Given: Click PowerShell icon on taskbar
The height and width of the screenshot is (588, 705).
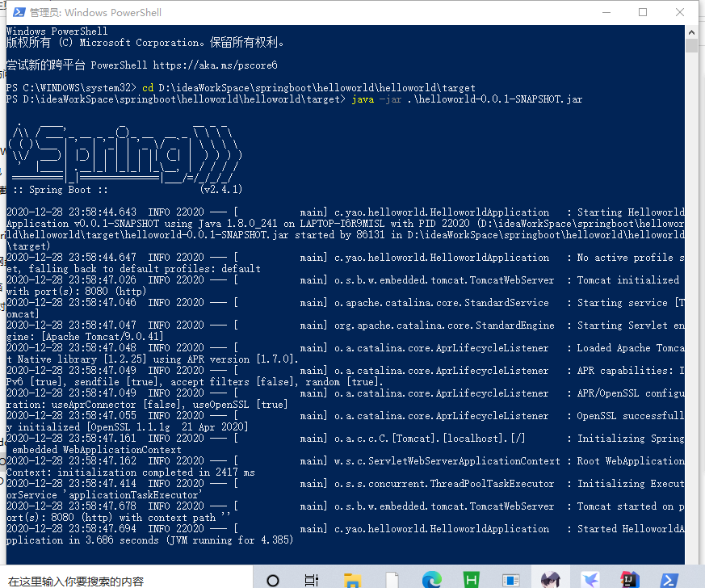Looking at the screenshot, I should tap(669, 581).
